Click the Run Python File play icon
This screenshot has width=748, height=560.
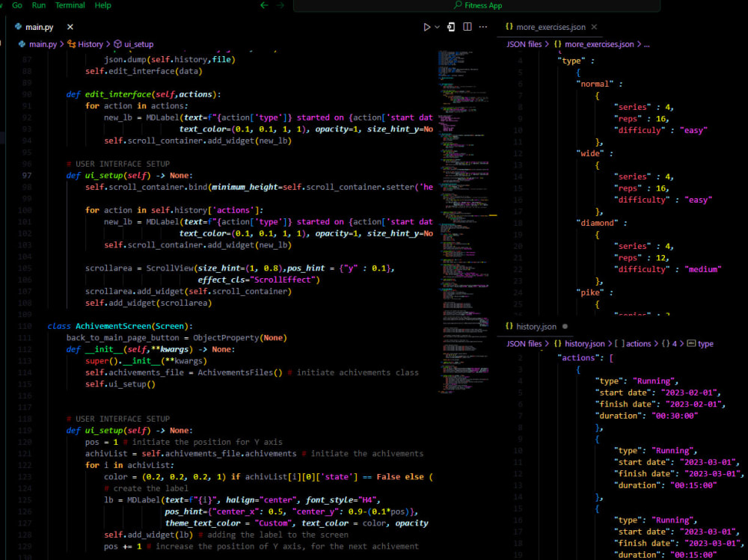tap(427, 27)
